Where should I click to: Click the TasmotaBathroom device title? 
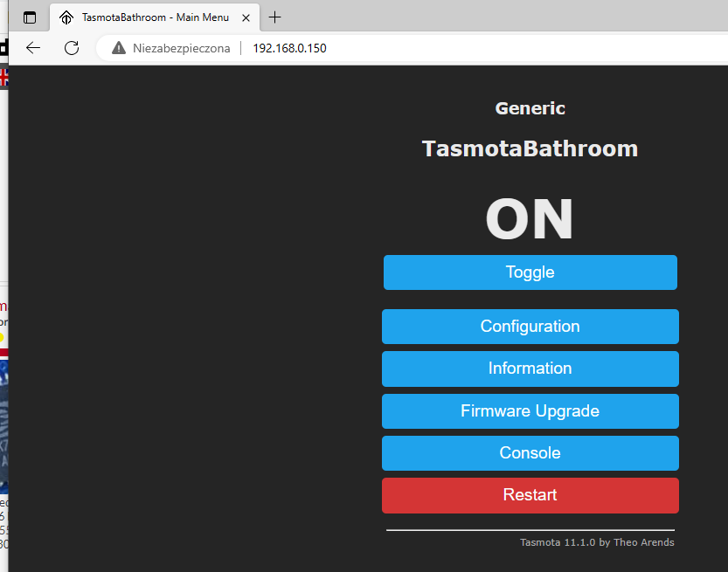(x=530, y=149)
